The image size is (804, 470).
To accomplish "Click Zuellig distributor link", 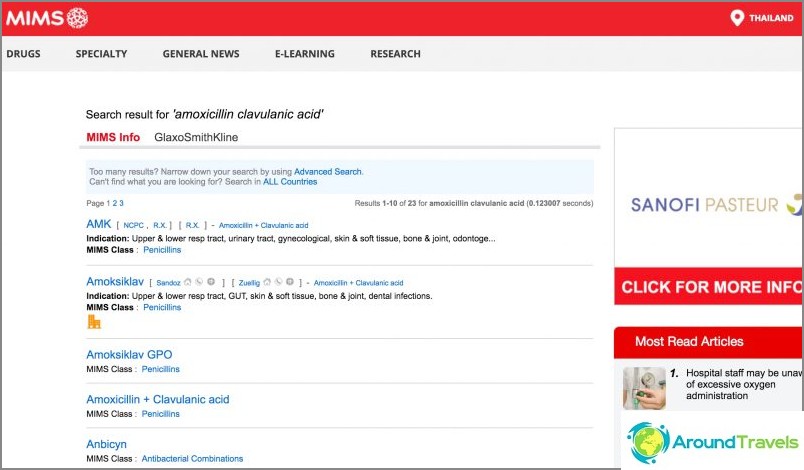I will click(249, 283).
